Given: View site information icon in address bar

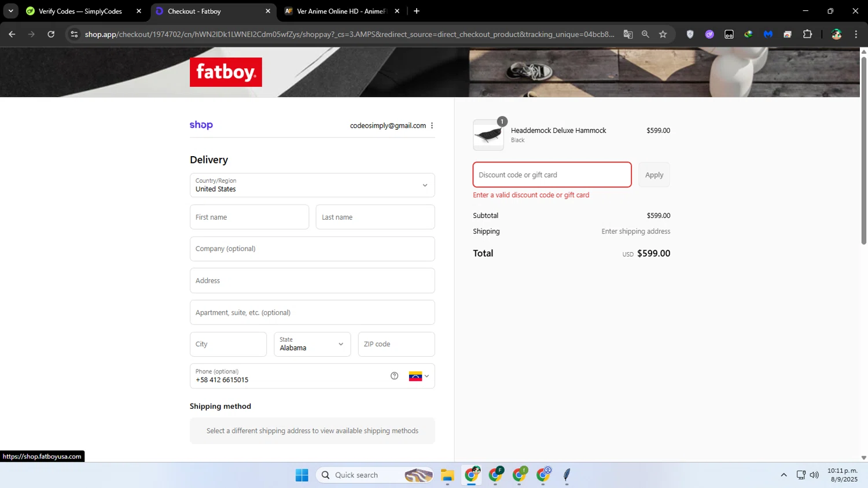Looking at the screenshot, I should (x=74, y=34).
